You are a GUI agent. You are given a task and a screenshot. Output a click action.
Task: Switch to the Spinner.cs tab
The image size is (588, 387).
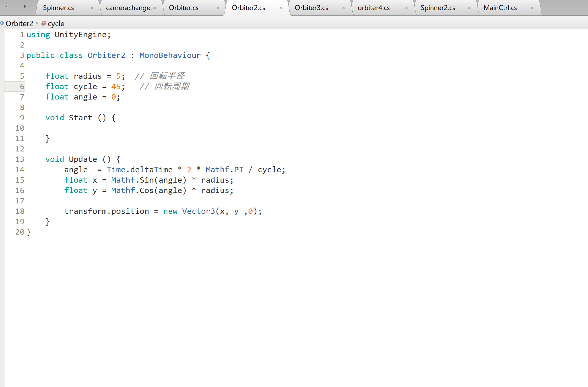click(x=59, y=8)
